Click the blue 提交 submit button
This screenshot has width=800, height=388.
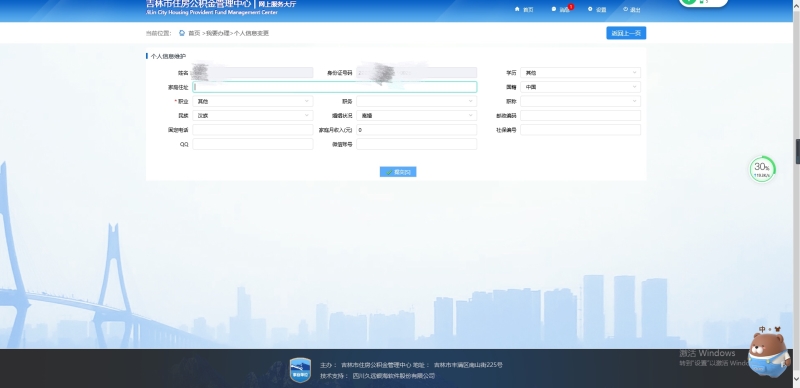coord(398,172)
